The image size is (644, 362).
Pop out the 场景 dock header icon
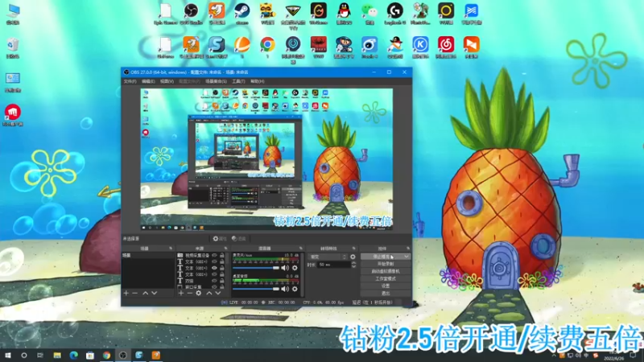pos(171,249)
